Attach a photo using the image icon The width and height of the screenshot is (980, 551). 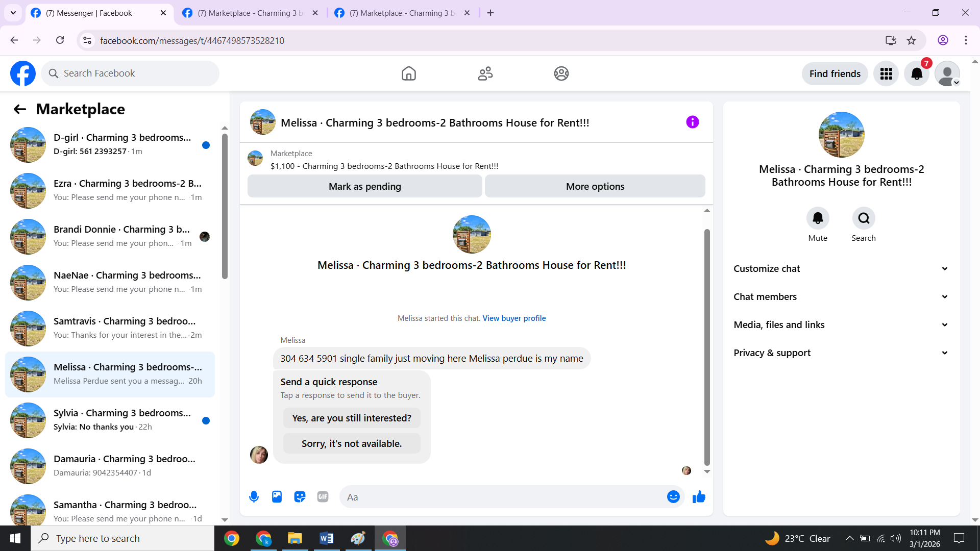(277, 497)
